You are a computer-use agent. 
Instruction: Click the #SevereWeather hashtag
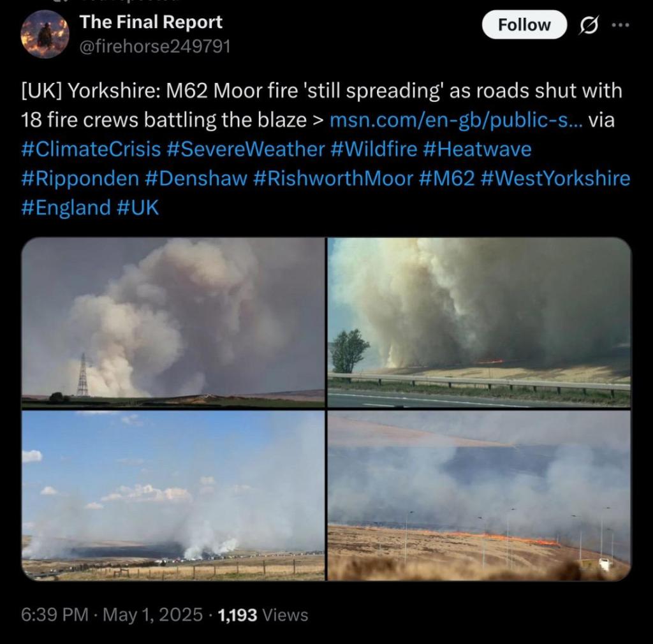246,149
